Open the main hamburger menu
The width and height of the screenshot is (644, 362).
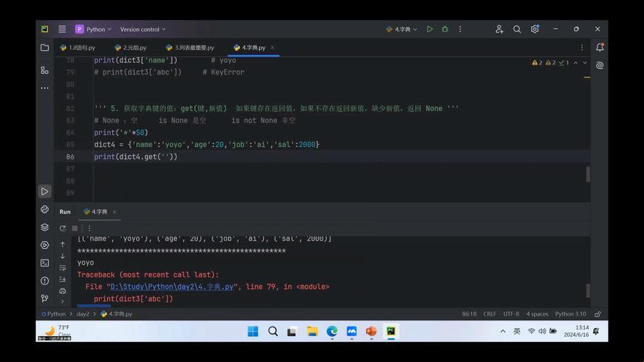[x=62, y=29]
